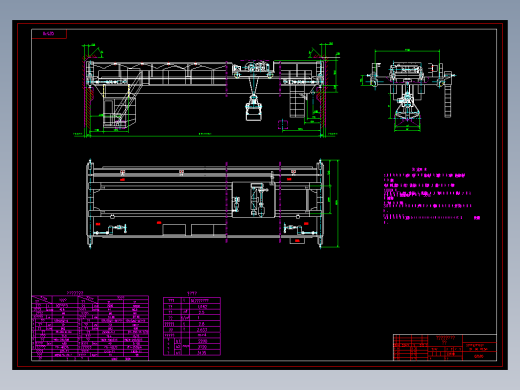Select the green overall height dimension, plan view
The height and width of the screenshot is (390, 520).
(337, 203)
